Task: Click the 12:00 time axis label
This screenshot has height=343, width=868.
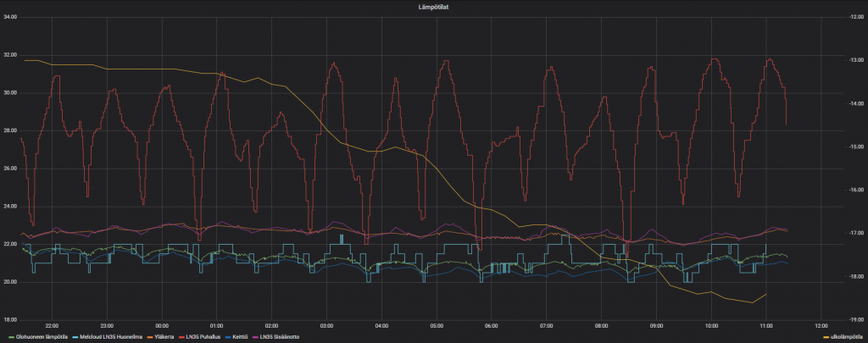Action: pos(821,325)
